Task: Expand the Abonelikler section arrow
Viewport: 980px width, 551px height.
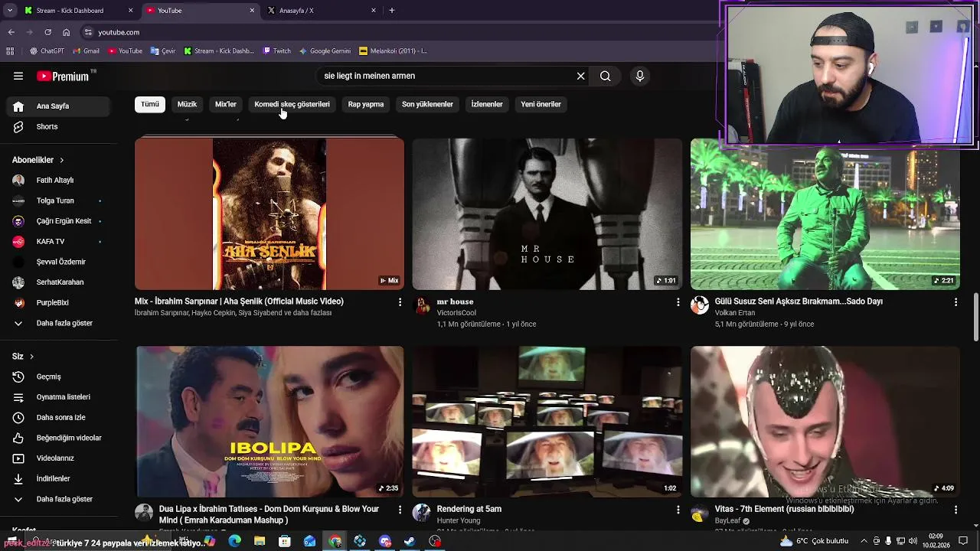Action: coord(62,160)
